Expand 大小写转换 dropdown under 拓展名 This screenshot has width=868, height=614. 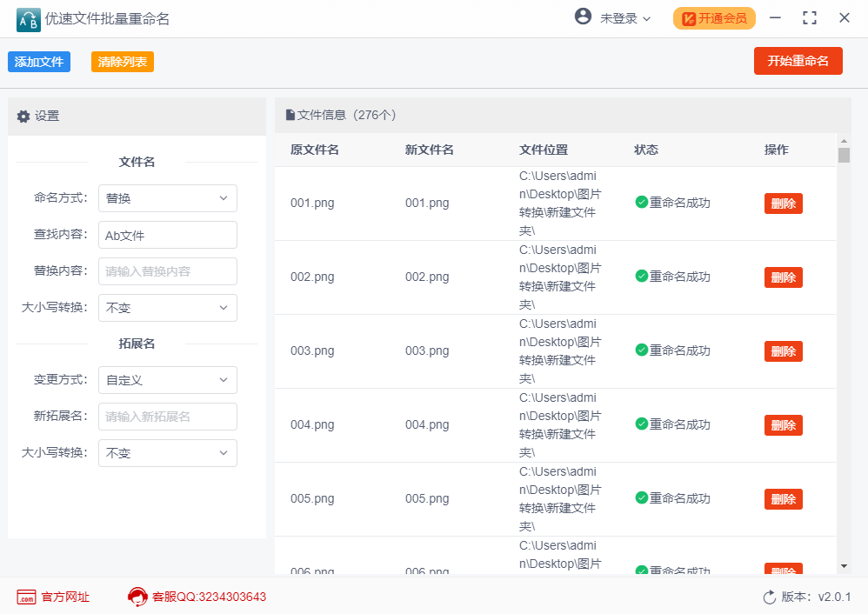167,453
